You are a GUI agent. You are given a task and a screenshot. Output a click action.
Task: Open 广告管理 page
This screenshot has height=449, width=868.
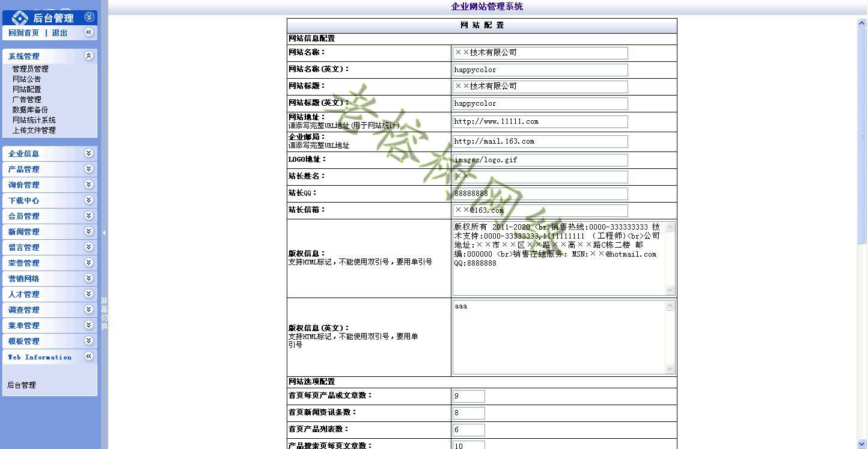[x=26, y=100]
